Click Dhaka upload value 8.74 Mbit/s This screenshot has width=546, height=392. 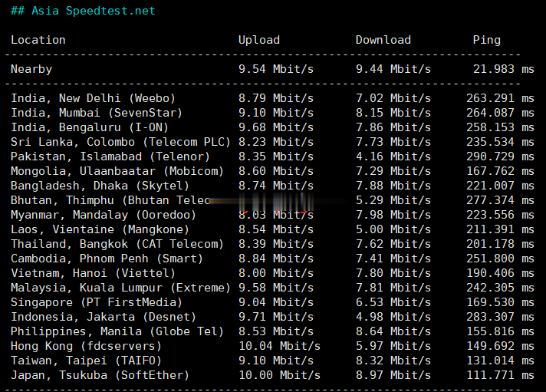pyautogui.click(x=276, y=186)
